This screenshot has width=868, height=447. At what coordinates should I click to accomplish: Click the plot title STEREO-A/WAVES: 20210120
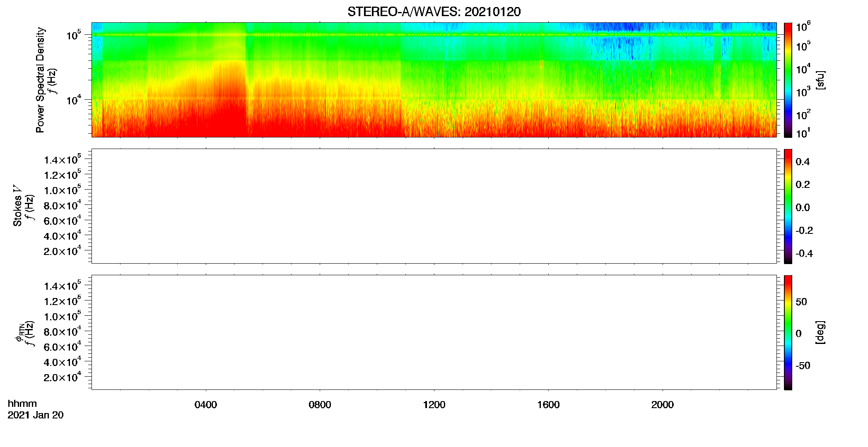434,12
